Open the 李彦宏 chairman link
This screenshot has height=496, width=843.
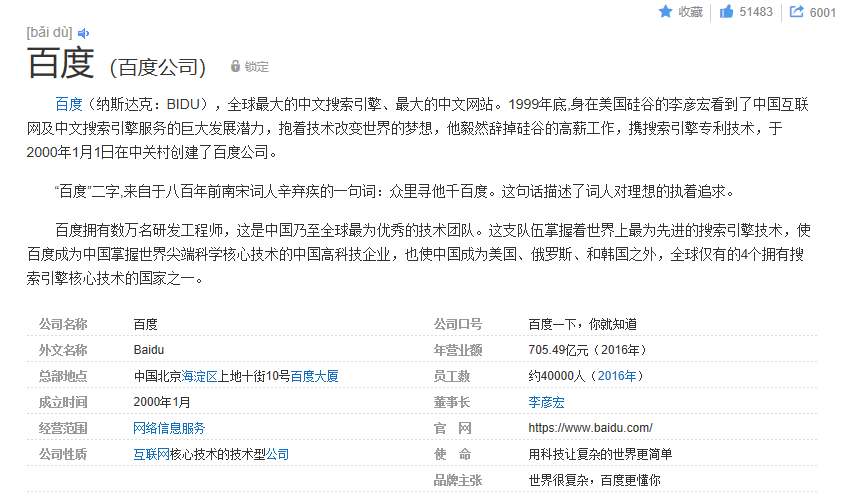point(546,402)
